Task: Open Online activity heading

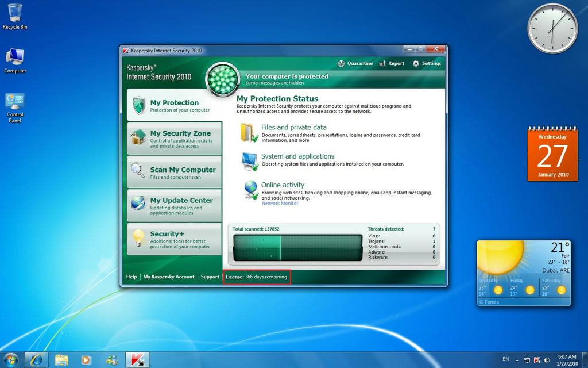Action: pos(283,185)
